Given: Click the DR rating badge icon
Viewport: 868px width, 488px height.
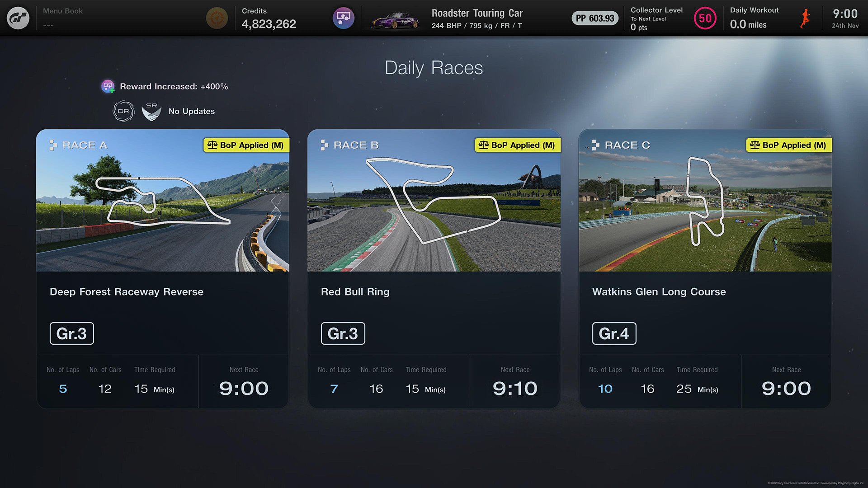Looking at the screenshot, I should tap(122, 111).
